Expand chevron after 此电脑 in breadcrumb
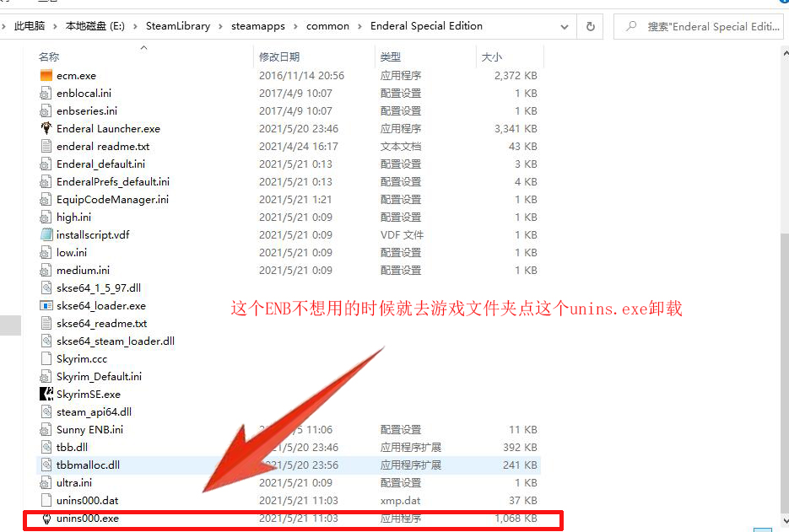Screen dimensions: 789x532 (x=54, y=26)
